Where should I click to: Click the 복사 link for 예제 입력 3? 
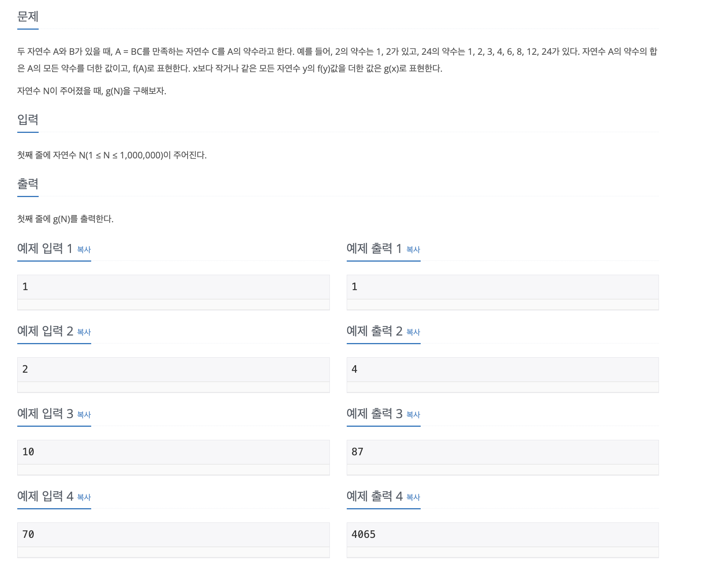84,415
